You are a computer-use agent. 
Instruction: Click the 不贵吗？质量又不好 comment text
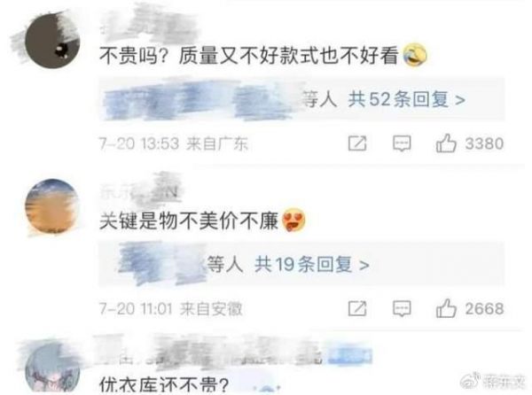point(248,56)
